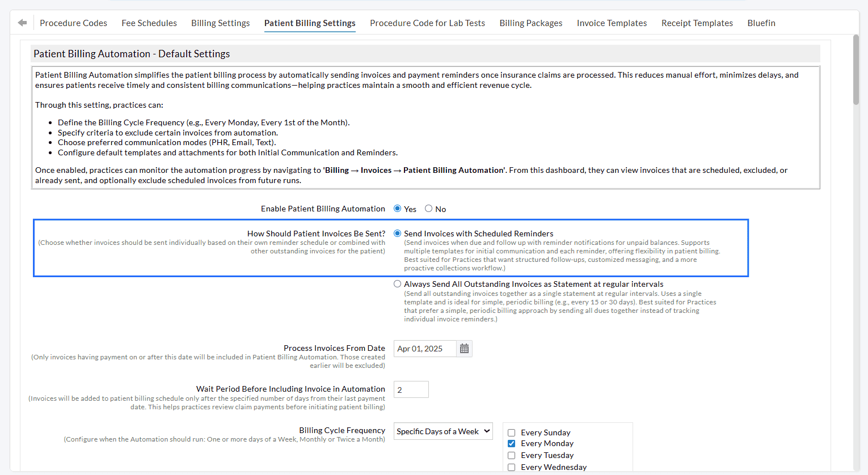Click the page vertical scrollbar thumb
Screen dimensions: 868x475
856,70
